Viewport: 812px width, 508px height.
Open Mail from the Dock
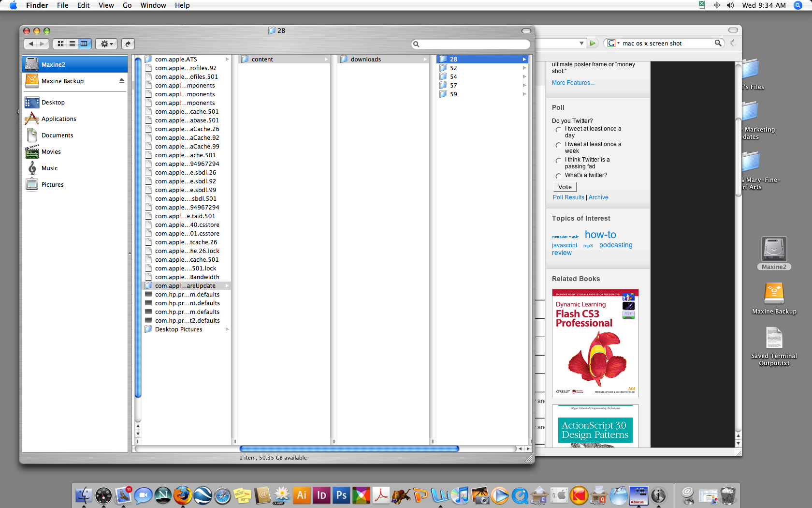(123, 495)
